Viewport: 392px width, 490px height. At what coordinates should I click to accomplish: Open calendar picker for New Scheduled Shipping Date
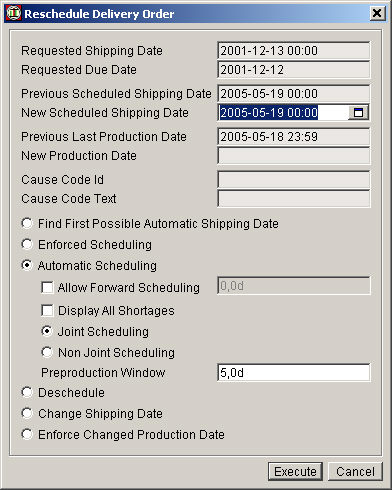click(358, 113)
